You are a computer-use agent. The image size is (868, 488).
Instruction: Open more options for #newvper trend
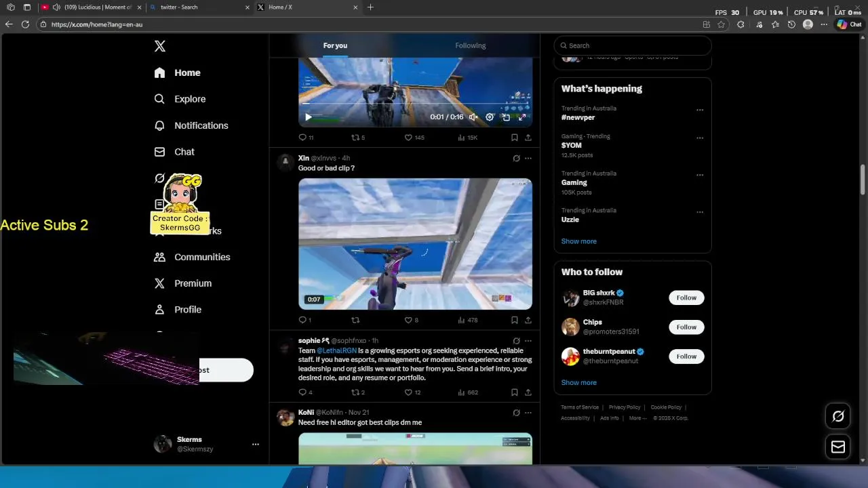[700, 110]
